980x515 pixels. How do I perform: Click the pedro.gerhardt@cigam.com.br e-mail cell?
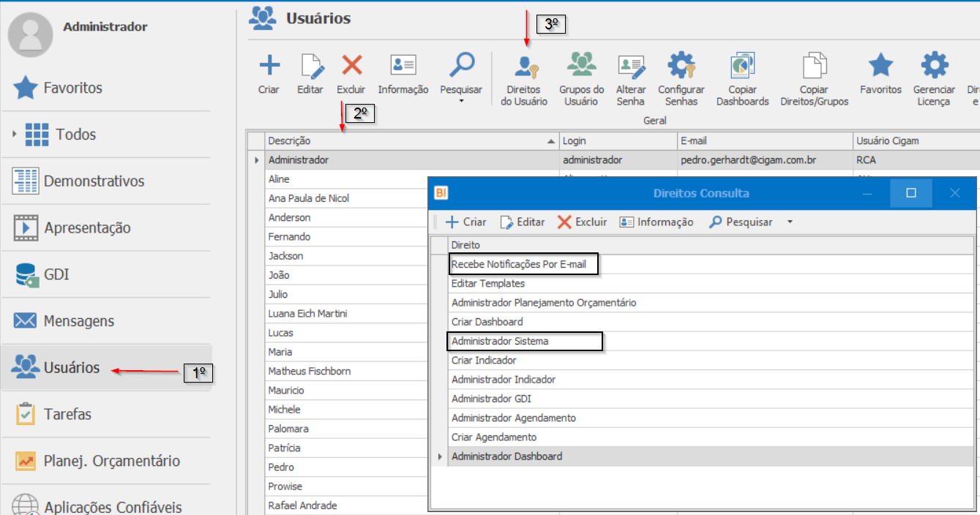click(766, 159)
